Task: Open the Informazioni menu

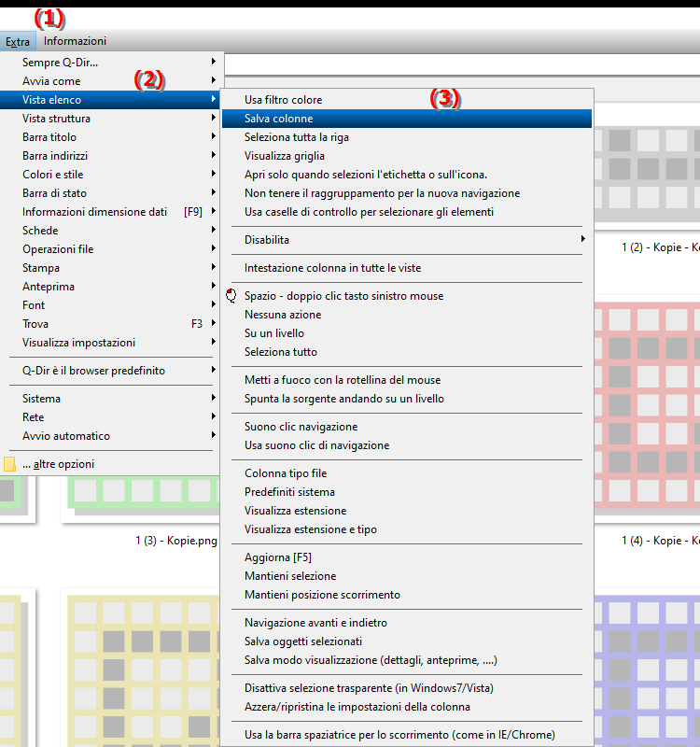Action: pyautogui.click(x=75, y=41)
